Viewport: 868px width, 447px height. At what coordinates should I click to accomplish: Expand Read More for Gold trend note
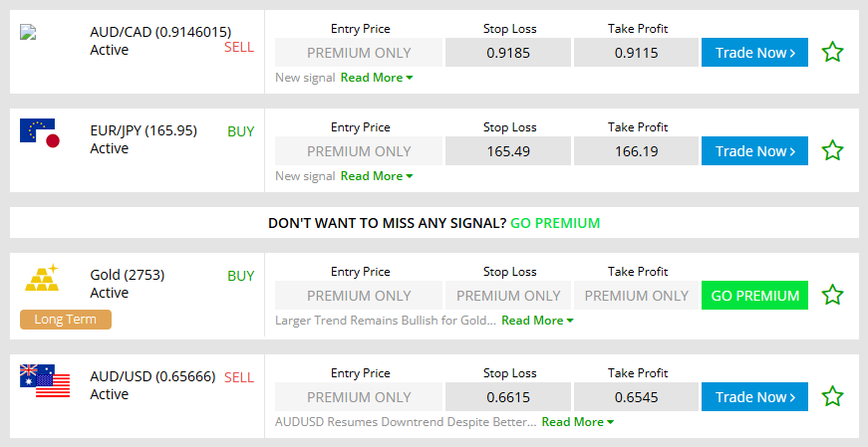[537, 321]
